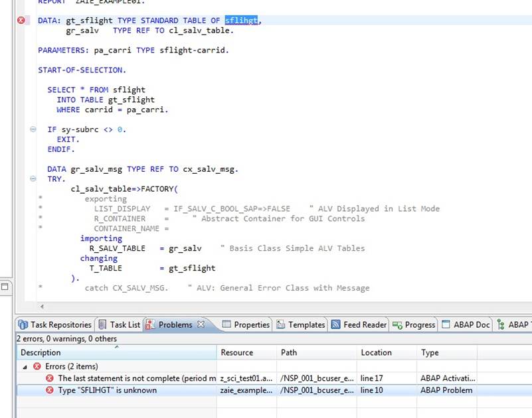Collapse the IF sy-subrc block fold marker
This screenshot has width=532, height=418.
(x=33, y=129)
